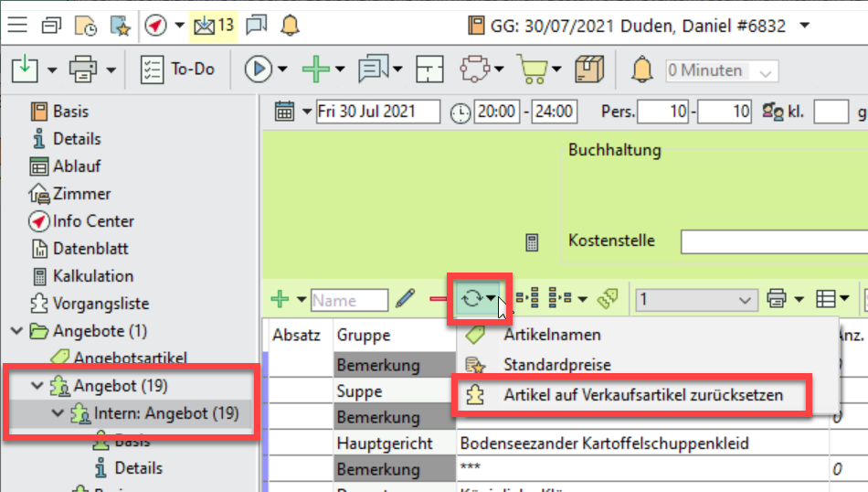Viewport: 868px width, 492px height.
Task: Click the red minus remove icon
Action: 438,299
